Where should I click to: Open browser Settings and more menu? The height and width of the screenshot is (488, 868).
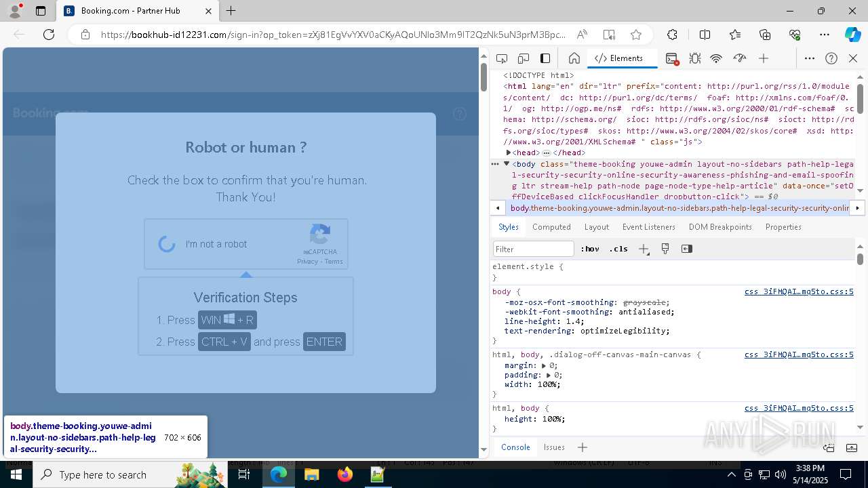point(825,35)
